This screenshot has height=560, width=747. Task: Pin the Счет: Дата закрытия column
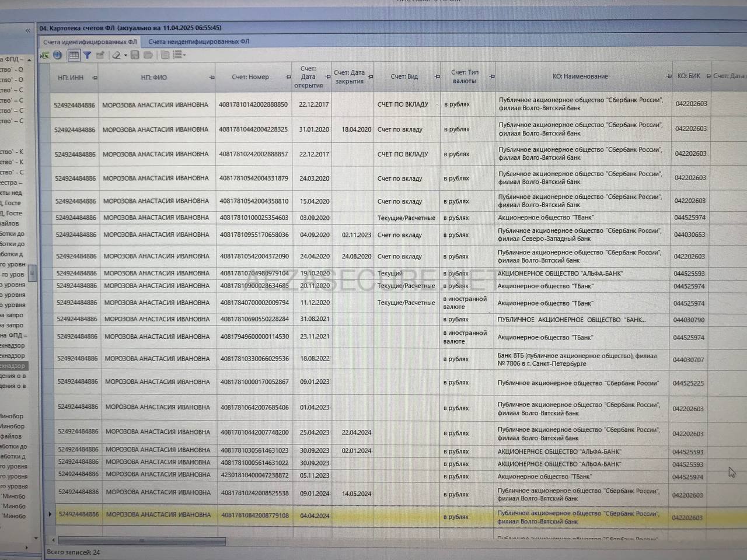371,77
